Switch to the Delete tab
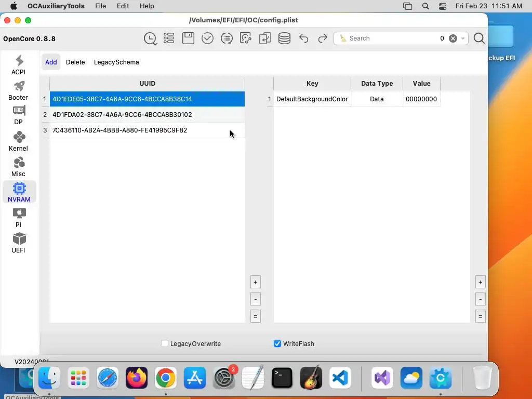The image size is (532, 399). (x=75, y=62)
